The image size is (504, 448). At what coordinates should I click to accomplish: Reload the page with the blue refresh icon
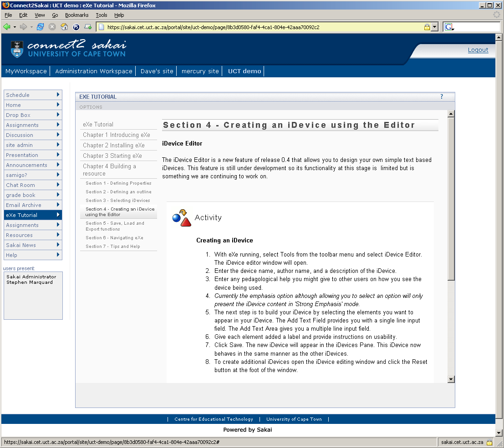40,27
